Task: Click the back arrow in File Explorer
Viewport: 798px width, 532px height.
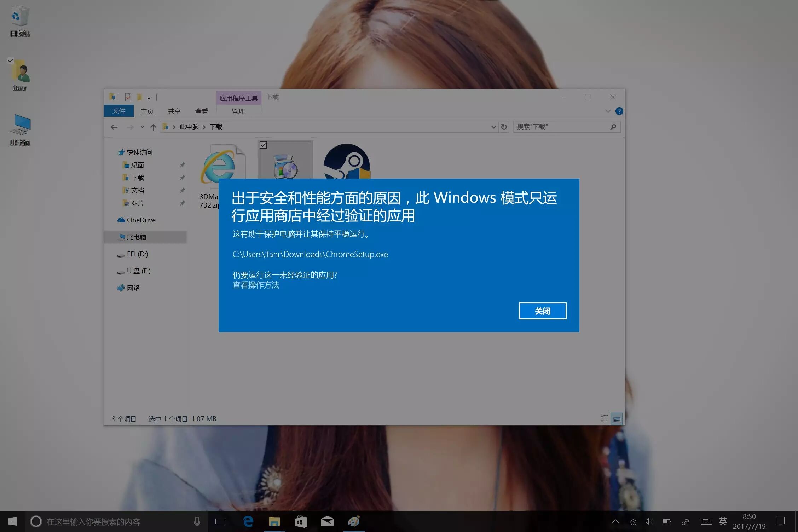Action: (114, 127)
